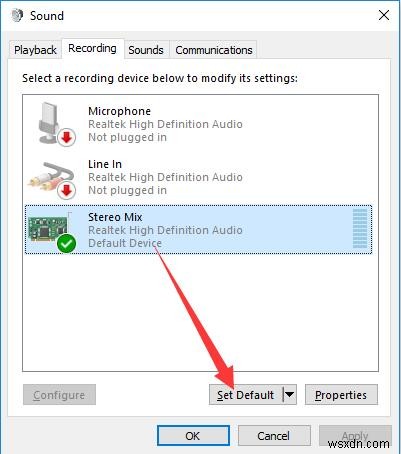Open Properties for the selected device
The width and height of the screenshot is (401, 454).
(x=341, y=395)
